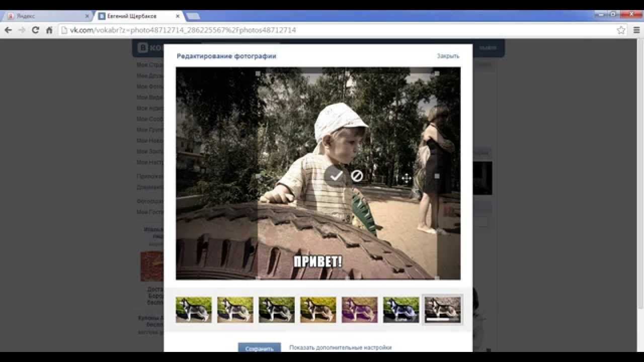The width and height of the screenshot is (644, 362).
Task: Click the Редактирование фотографии dialog title
Action: (x=226, y=56)
